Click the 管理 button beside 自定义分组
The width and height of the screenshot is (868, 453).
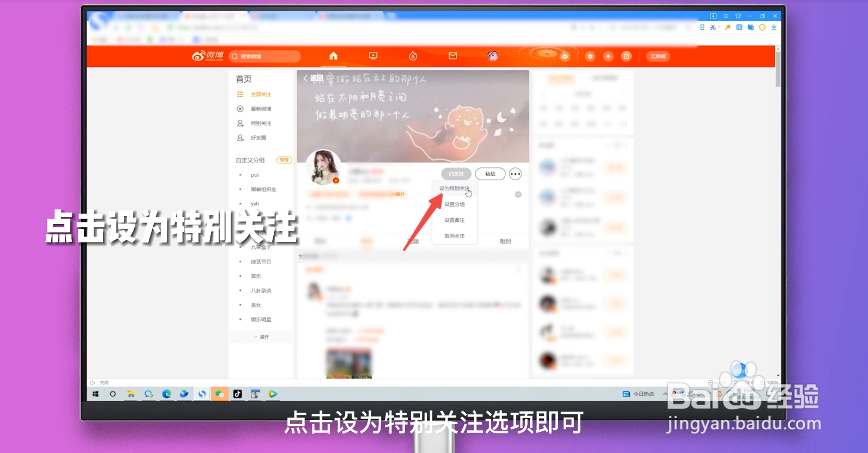(x=284, y=160)
